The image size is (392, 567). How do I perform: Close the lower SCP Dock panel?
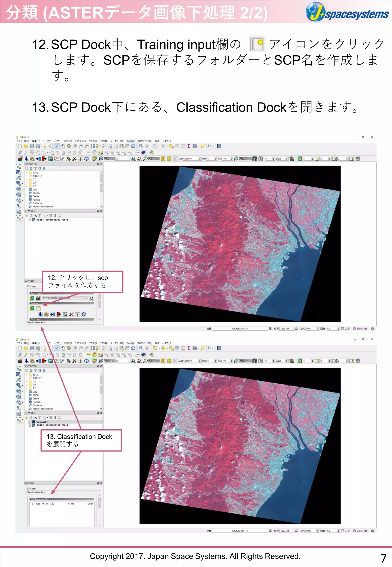(x=101, y=483)
